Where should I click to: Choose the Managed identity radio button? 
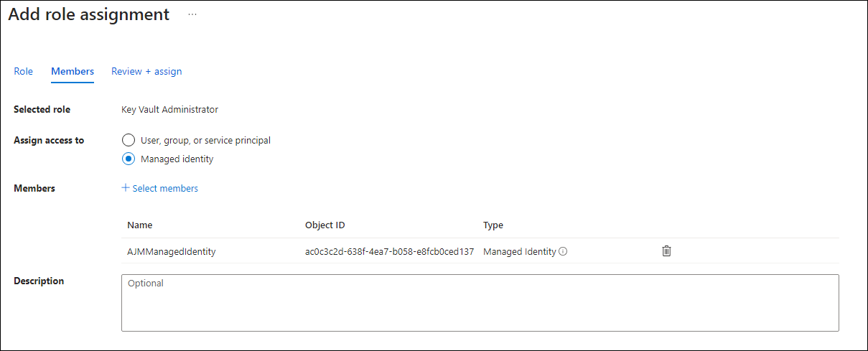[x=129, y=159]
